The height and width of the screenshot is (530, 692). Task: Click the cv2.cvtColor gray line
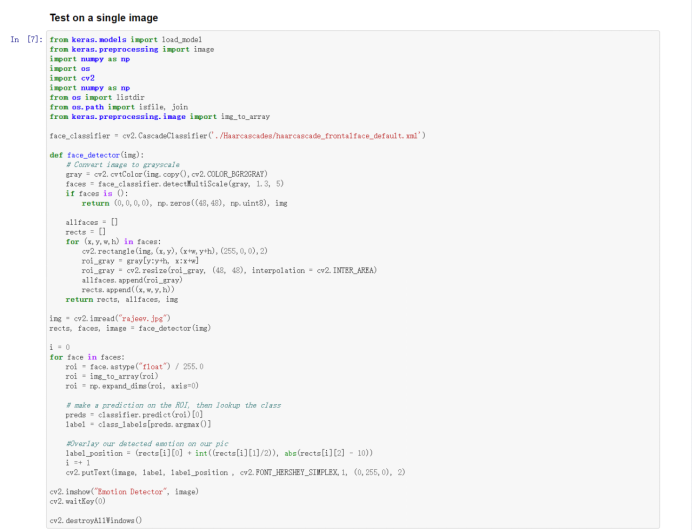(166, 174)
